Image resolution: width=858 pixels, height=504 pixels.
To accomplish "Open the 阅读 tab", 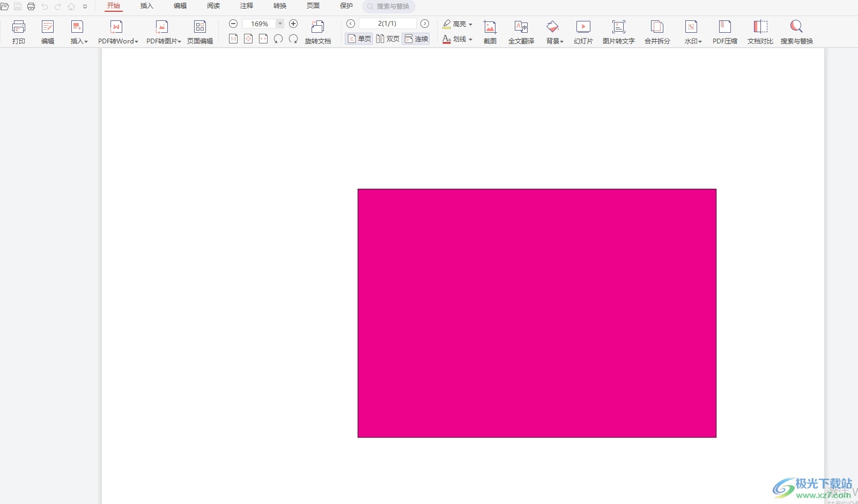I will (x=213, y=6).
